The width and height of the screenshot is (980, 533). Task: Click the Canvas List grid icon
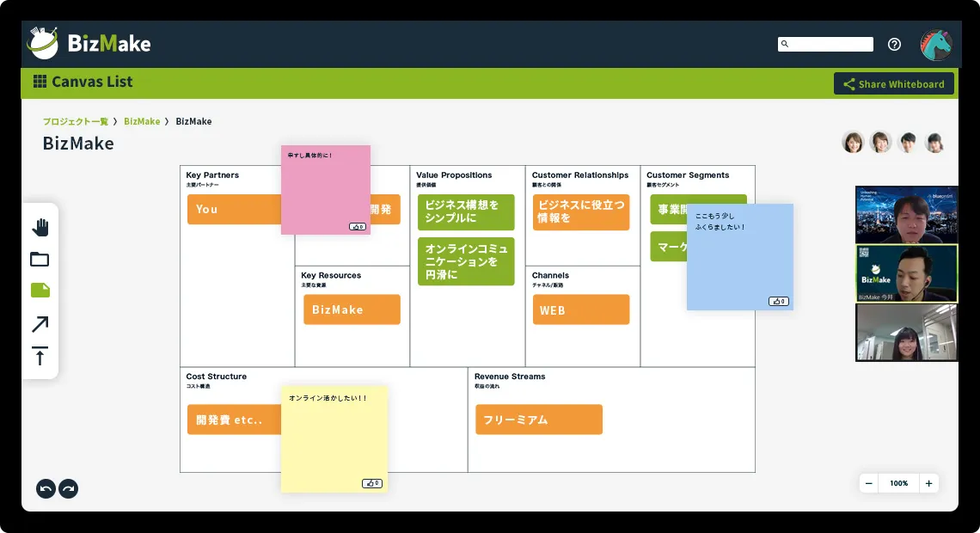coord(40,81)
